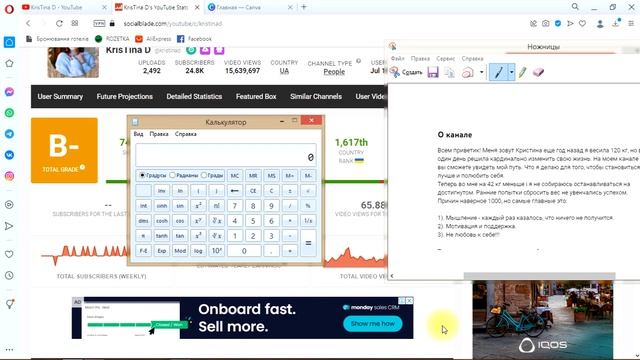Click the browser search magnifier icon
Screen dimensions: 640x360
pyautogui.click(x=575, y=7)
